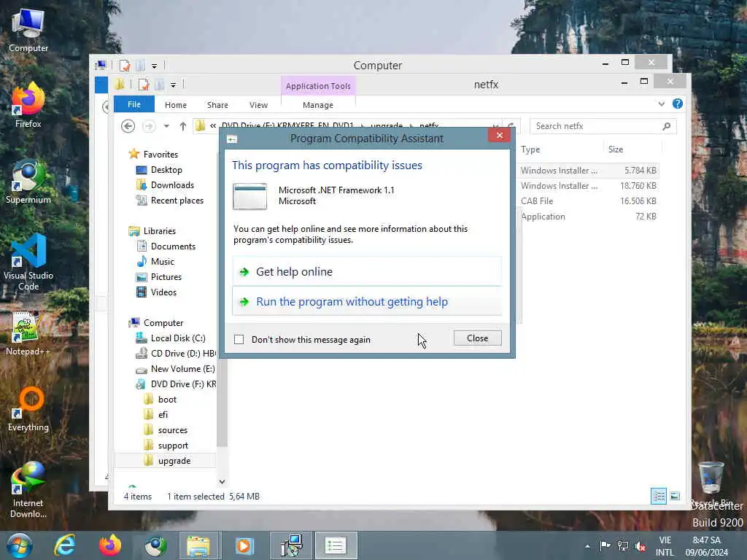Launch the Internet Download Manager shortcut
The height and width of the screenshot is (560, 747).
(28, 491)
